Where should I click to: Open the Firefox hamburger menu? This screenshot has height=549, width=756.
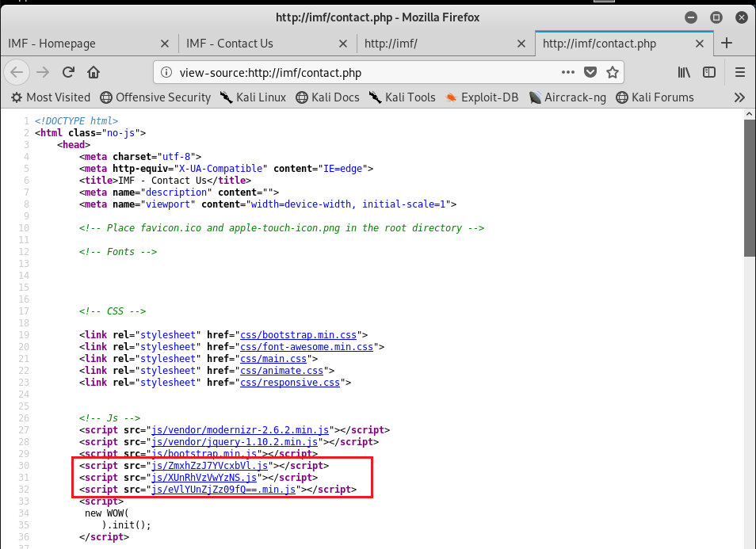click(740, 72)
